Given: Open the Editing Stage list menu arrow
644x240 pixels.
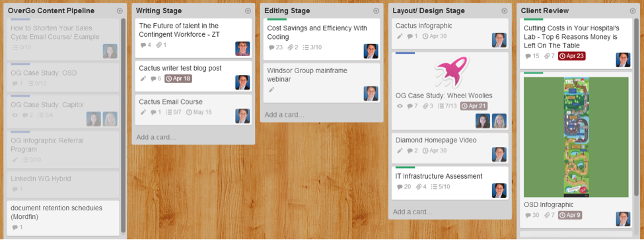Looking at the screenshot, I should coord(376,11).
